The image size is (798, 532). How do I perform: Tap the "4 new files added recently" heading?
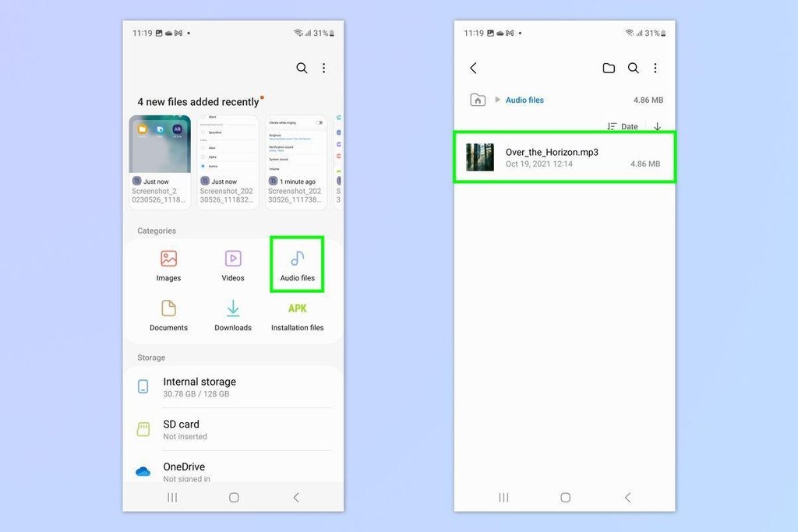pyautogui.click(x=199, y=102)
